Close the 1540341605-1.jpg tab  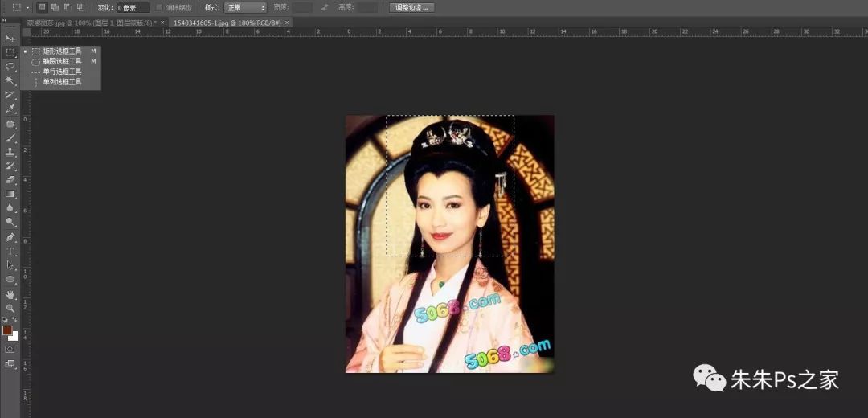click(287, 23)
